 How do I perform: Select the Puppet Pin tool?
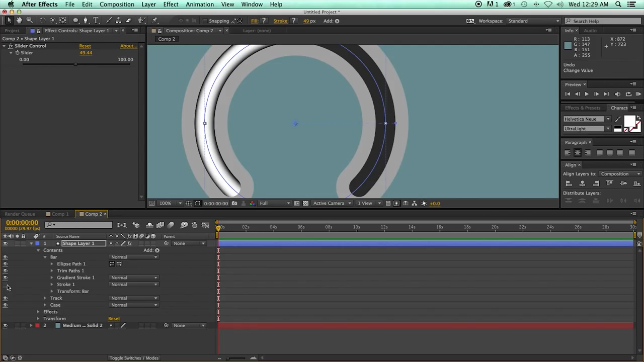pyautogui.click(x=154, y=21)
